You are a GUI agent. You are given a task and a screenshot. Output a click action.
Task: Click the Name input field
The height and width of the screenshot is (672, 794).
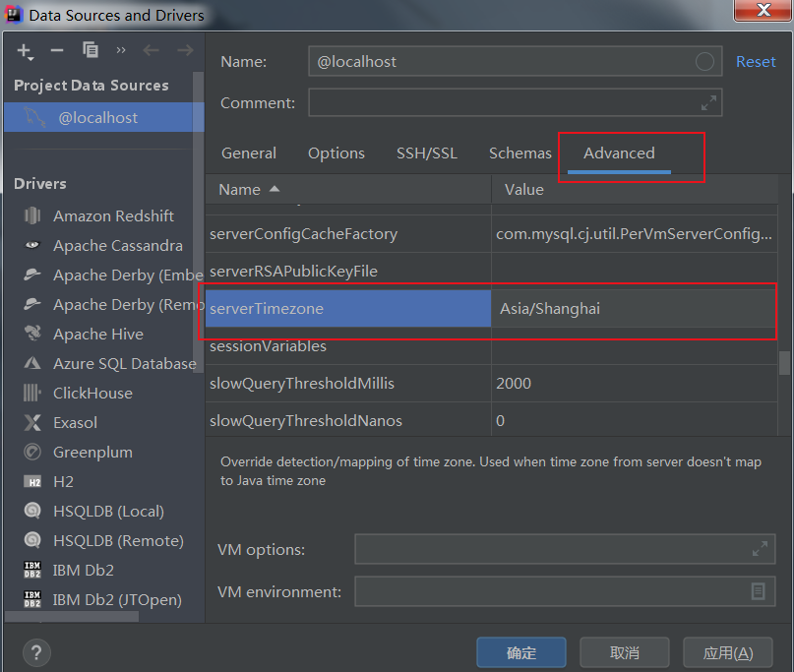[x=515, y=61]
